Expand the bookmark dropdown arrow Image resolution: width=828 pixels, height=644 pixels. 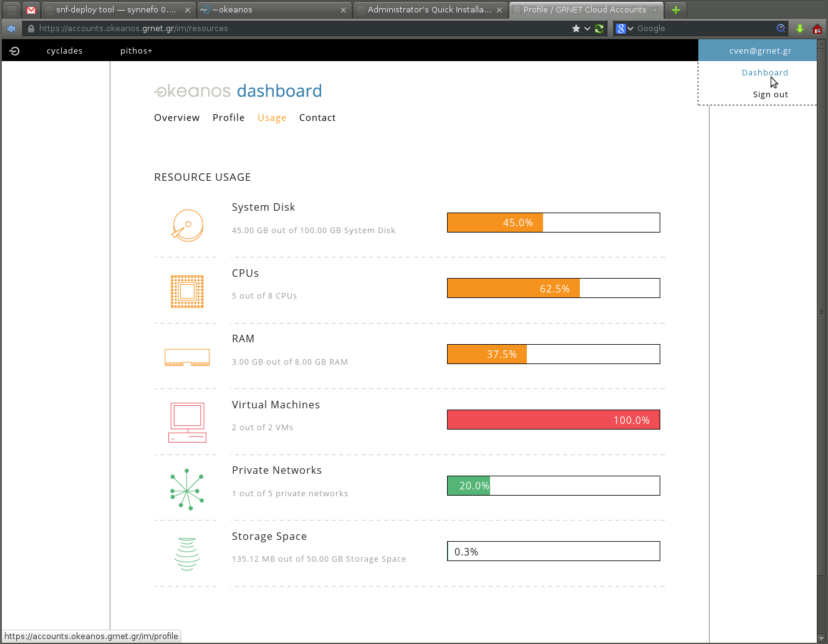pos(587,28)
